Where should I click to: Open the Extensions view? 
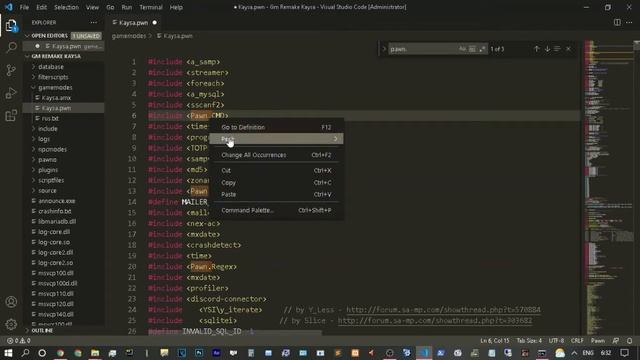(x=11, y=116)
